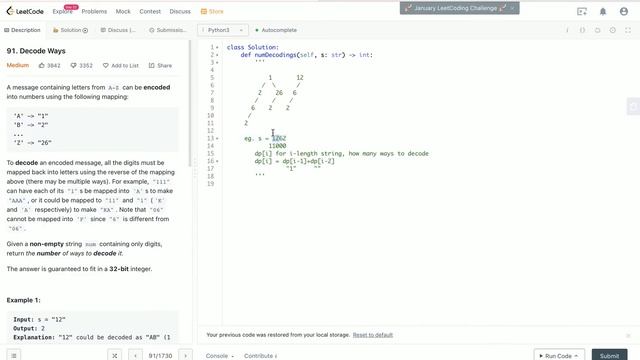Image resolution: width=640 pixels, height=360 pixels.
Task: Dismiss the January LeetCoding Challenge banner
Action: coord(513,8)
